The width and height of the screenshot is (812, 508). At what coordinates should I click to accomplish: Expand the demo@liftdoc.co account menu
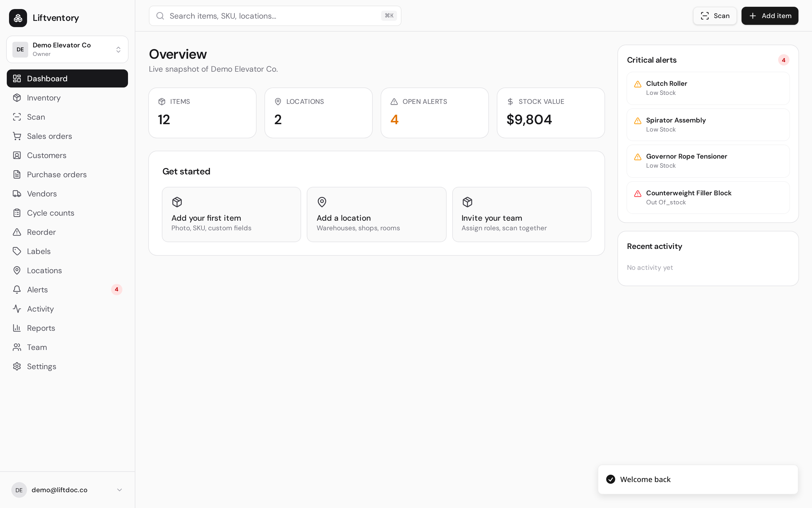coord(67,490)
